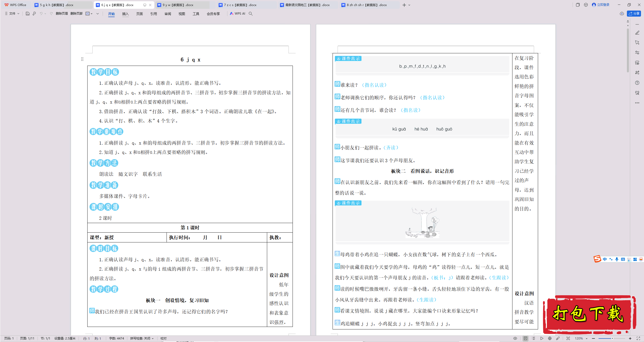The image size is (644, 342).
Task: Click the pen edit icon in right sidebar
Action: pyautogui.click(x=637, y=33)
